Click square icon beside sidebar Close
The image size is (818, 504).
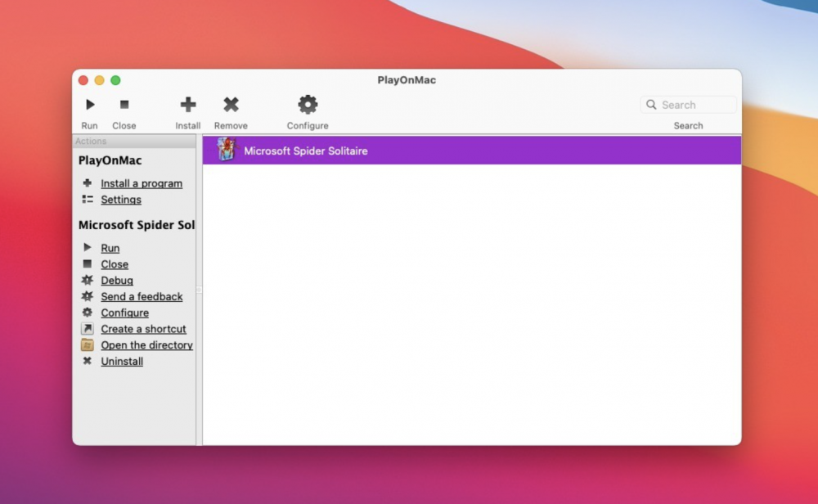[x=88, y=264]
